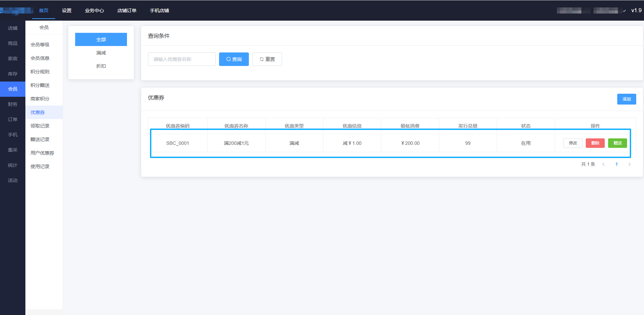The height and width of the screenshot is (315, 644).
Task: Open the user account dropdown arrow
Action: 624,11
